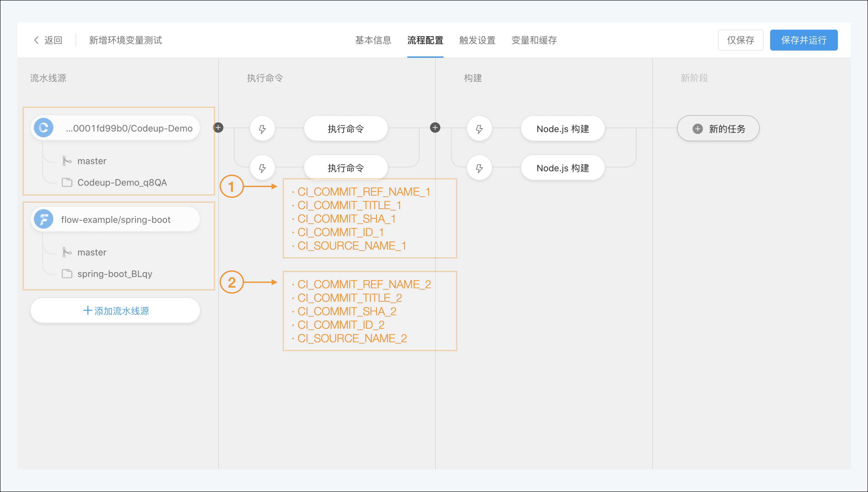Image resolution: width=868 pixels, height=492 pixels.
Task: Click 添加流水线源 button
Action: [115, 311]
